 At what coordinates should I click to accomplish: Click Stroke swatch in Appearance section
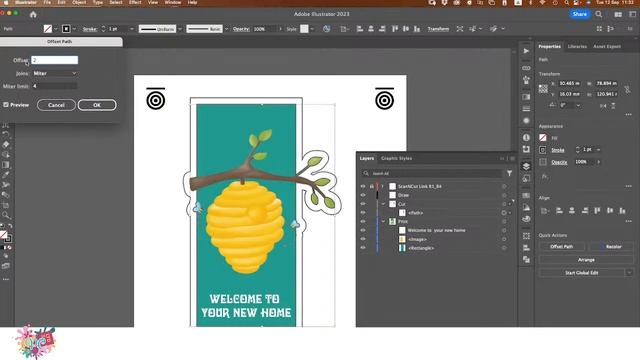click(x=542, y=150)
